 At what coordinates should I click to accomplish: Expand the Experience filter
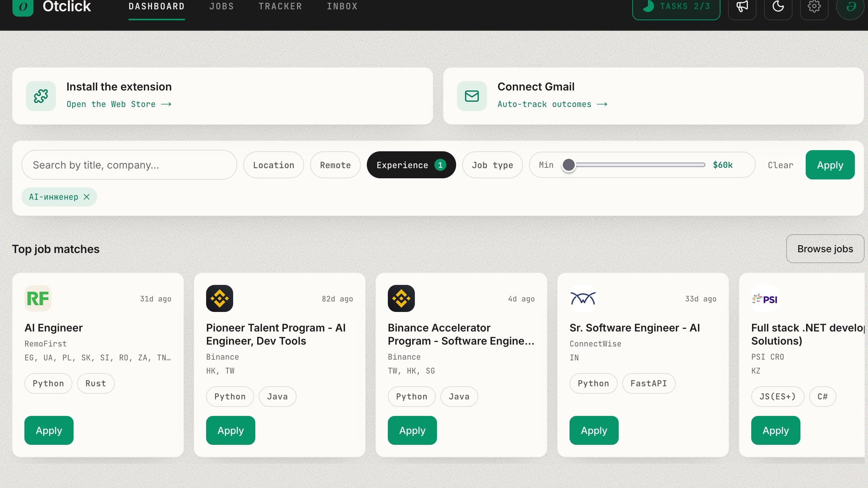[x=411, y=165]
